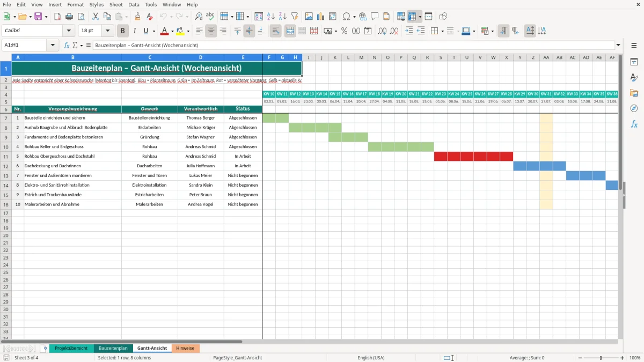Click the PageStyle_Gantt-Ansicht status field
The height and width of the screenshot is (362, 644).
pos(238,358)
